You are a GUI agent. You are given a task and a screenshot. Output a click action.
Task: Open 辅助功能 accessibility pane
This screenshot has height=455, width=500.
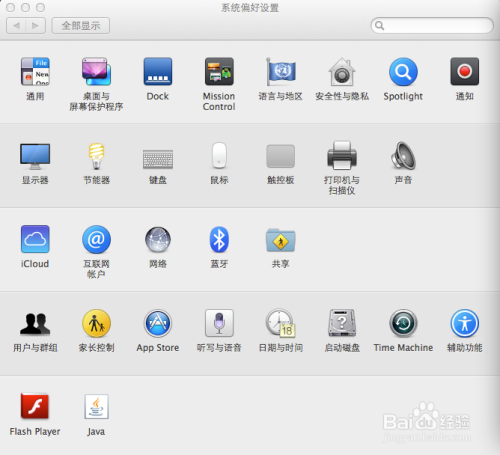[465, 323]
